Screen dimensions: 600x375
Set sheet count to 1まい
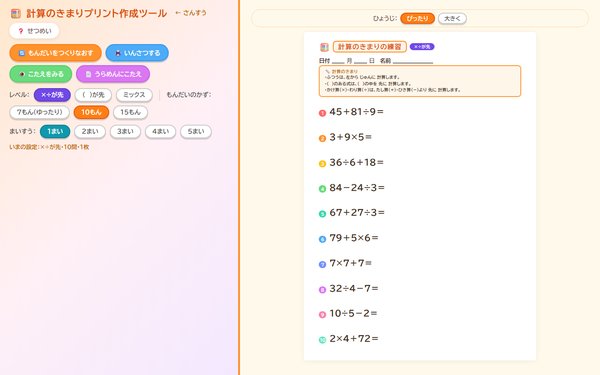click(x=55, y=131)
